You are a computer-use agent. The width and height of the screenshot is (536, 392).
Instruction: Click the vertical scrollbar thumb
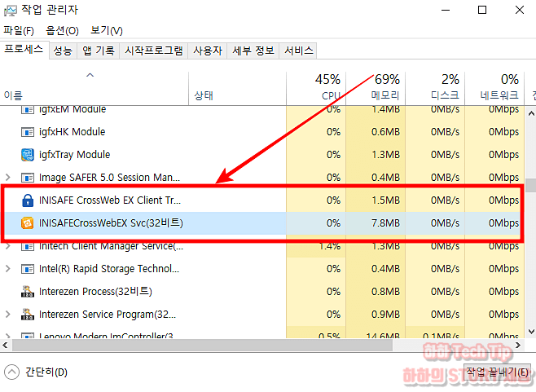pyautogui.click(x=531, y=185)
